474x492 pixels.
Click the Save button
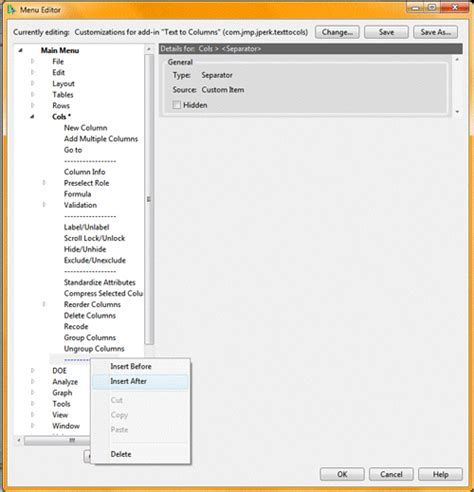[x=386, y=32]
